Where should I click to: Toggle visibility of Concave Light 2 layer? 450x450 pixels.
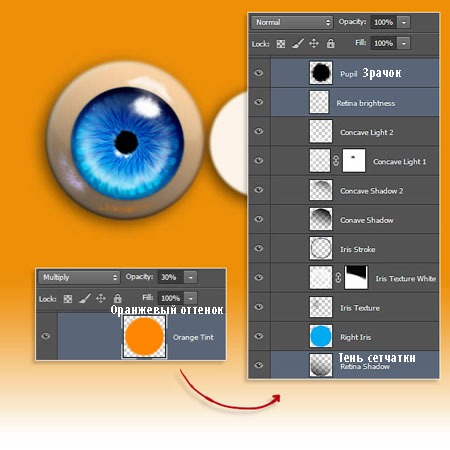click(259, 131)
